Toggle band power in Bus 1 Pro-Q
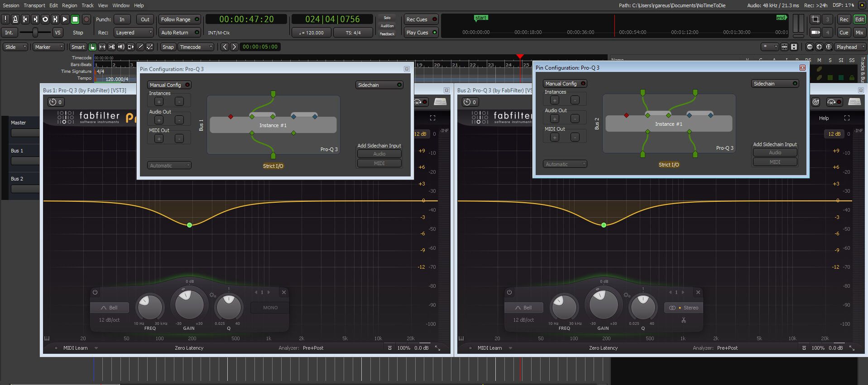Image resolution: width=868 pixels, height=385 pixels. click(95, 292)
